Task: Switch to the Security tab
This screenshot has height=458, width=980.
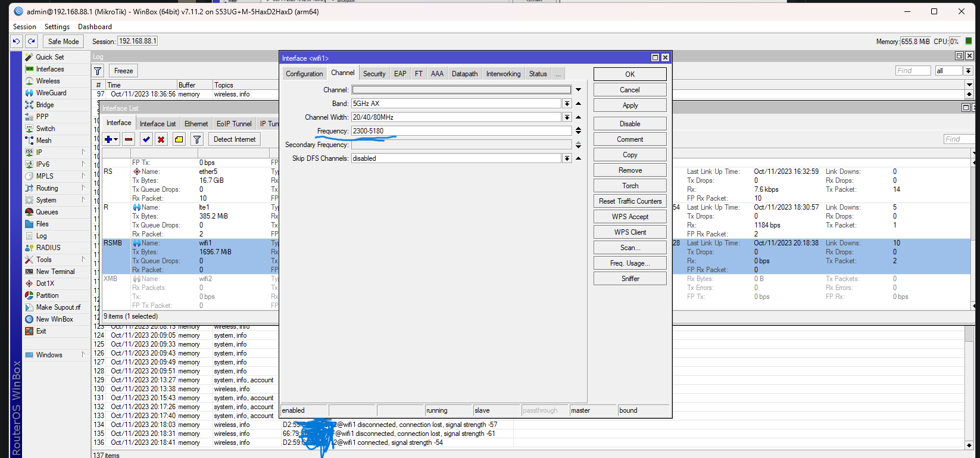Action: [374, 74]
